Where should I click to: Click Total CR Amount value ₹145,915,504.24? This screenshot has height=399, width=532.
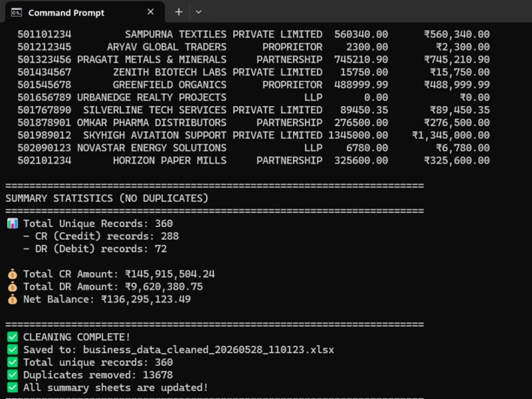[x=170, y=274]
